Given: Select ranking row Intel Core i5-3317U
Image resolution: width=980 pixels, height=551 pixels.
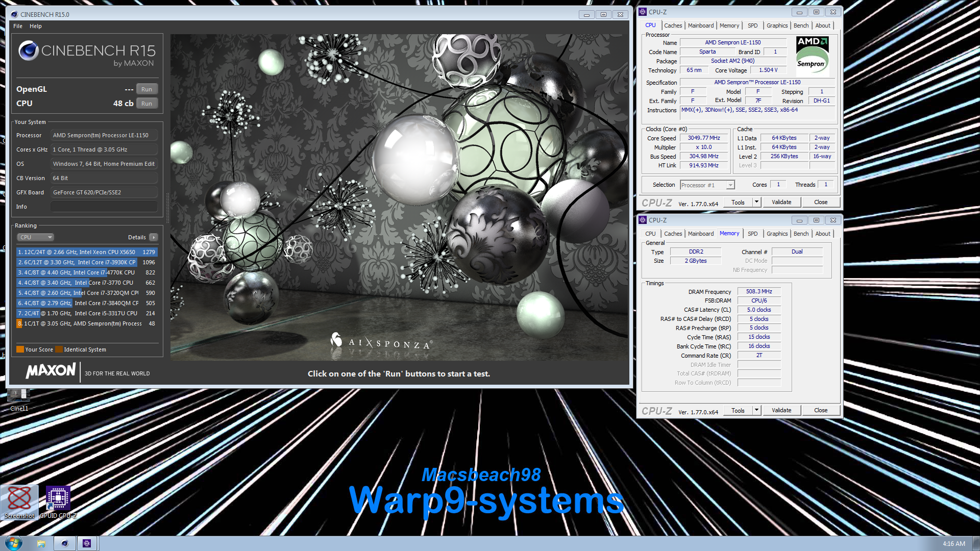Looking at the screenshot, I should (x=87, y=313).
